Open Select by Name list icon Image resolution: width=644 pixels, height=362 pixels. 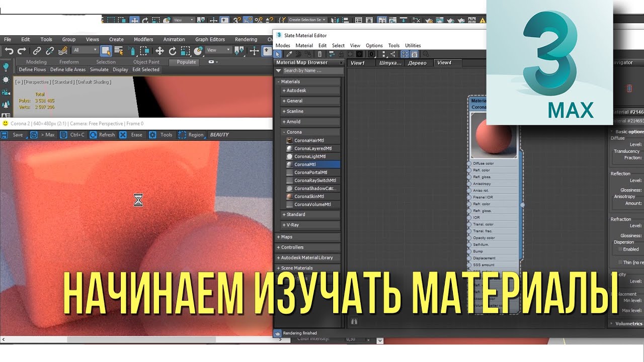(119, 50)
